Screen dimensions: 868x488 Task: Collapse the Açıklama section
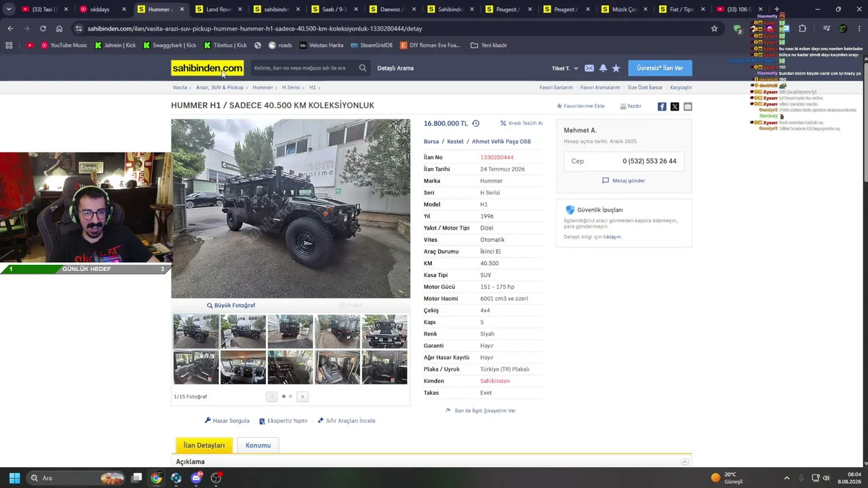tap(685, 462)
